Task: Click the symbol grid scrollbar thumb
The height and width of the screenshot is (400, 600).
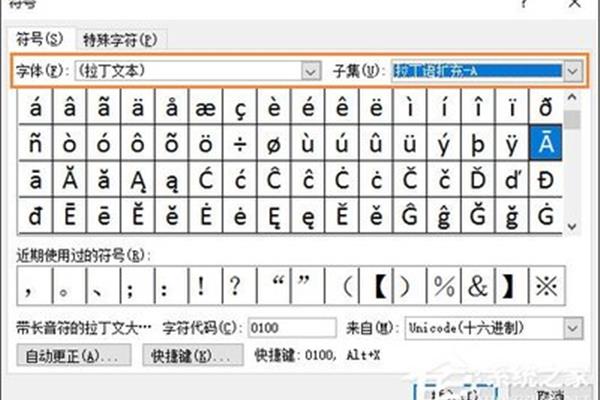Action: point(572,119)
